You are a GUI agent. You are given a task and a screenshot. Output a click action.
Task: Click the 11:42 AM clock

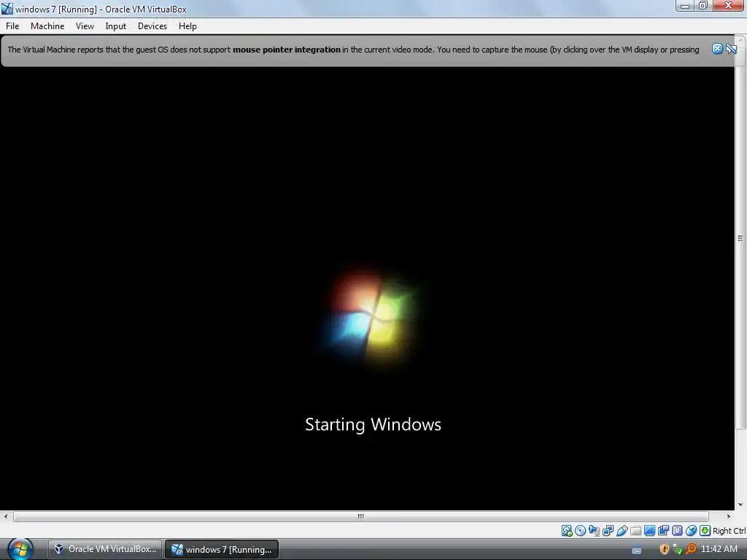(719, 549)
